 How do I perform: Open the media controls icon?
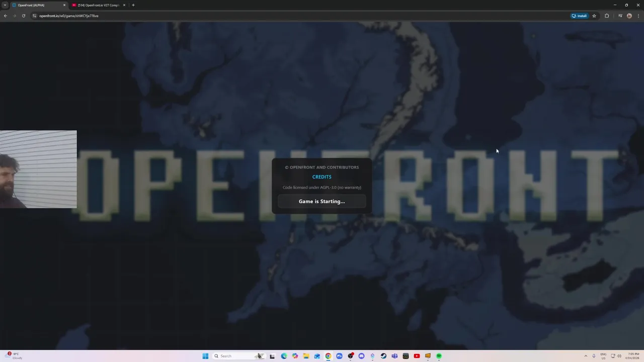coord(620,16)
